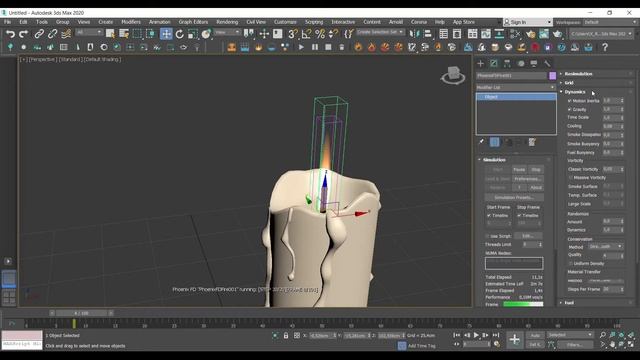Click the Preferences button
The height and width of the screenshot is (360, 640).
coord(527,179)
